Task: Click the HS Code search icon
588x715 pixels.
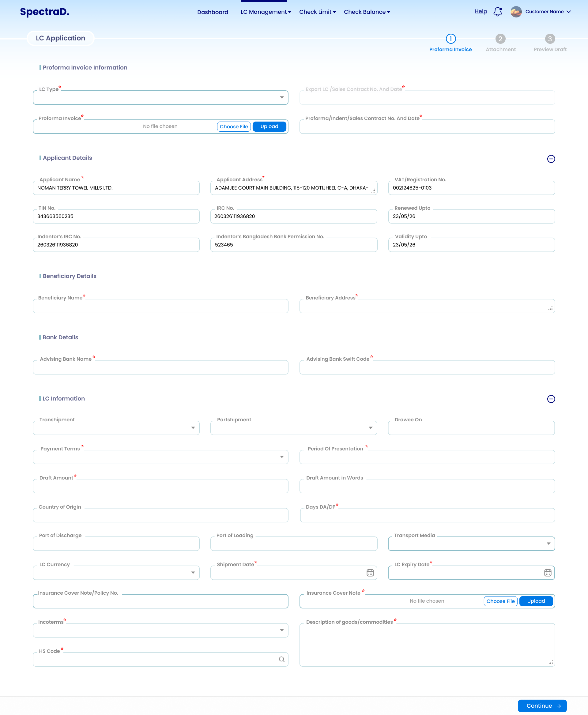Action: click(281, 659)
